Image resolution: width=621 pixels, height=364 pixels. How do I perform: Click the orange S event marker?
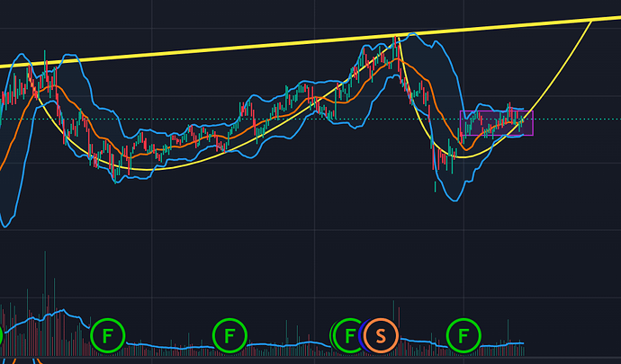click(380, 336)
